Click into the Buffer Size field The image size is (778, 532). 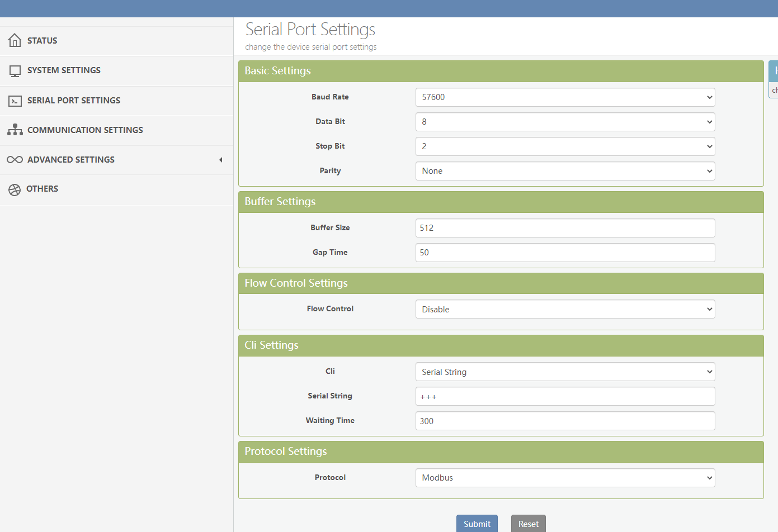coord(565,228)
